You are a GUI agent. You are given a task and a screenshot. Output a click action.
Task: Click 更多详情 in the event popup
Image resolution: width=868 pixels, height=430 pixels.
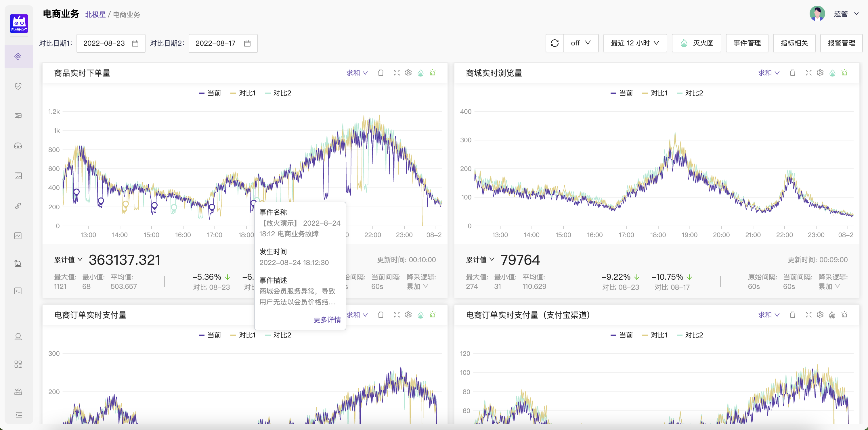tap(326, 320)
